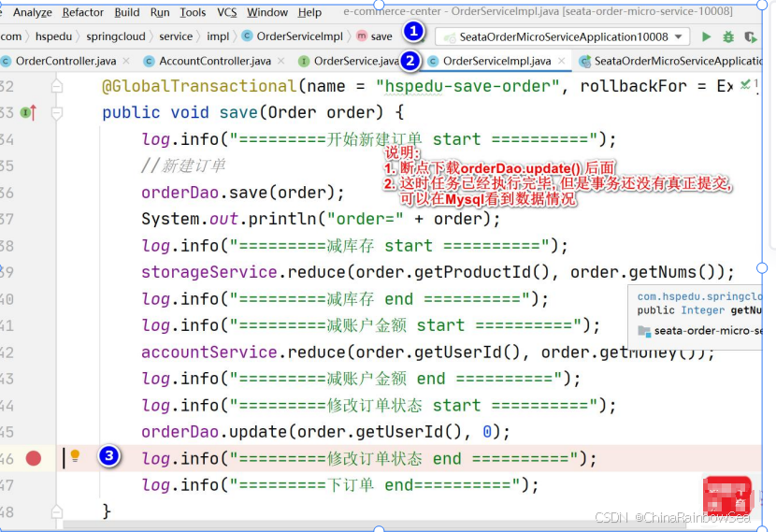Screen dimensions: 776x532
Task: Click the 下订单 end log line
Action: point(340,485)
